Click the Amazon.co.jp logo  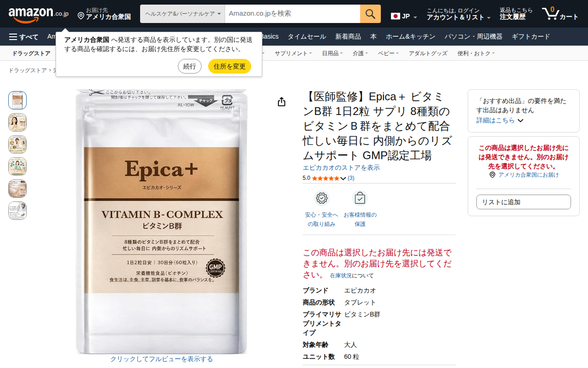click(39, 14)
